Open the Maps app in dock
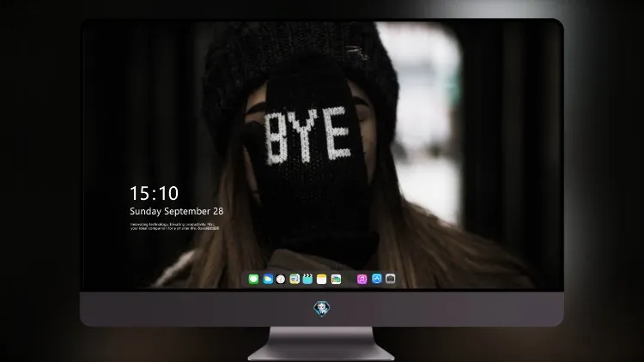Viewport: 644px width, 362px height. pos(295,279)
